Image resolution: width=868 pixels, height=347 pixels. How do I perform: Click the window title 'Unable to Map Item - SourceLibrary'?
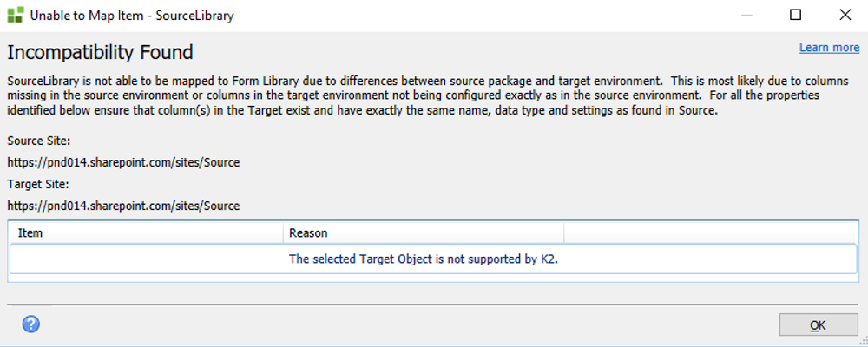[132, 16]
